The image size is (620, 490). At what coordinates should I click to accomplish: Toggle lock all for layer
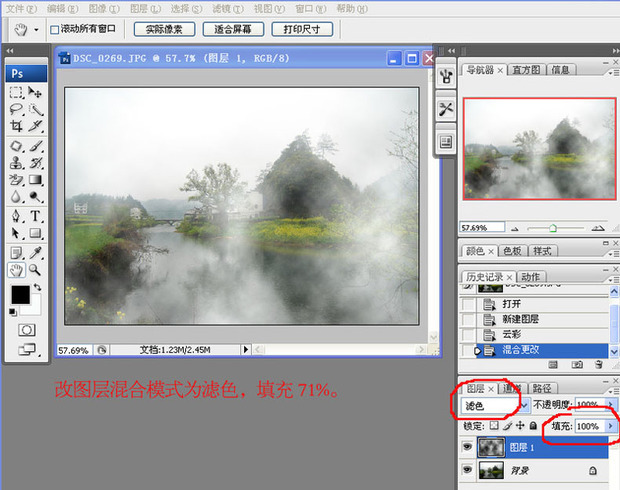(533, 426)
